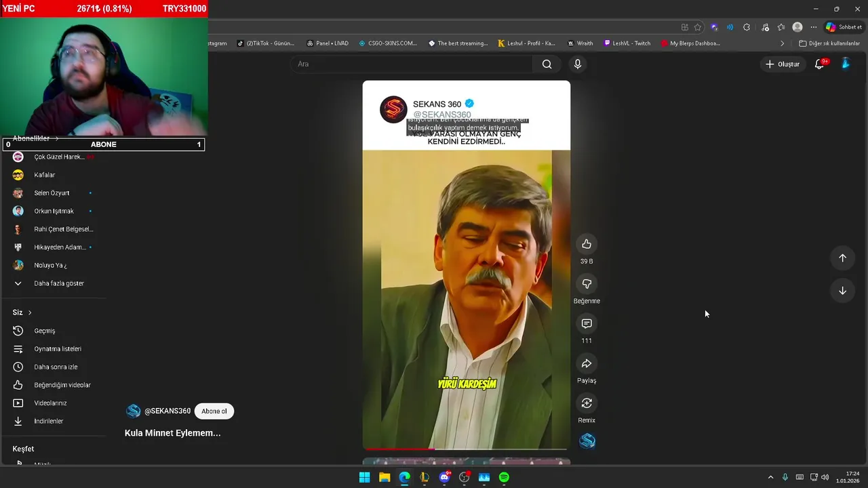Like the SEKANS 360 short
The image size is (868, 488).
[x=587, y=244]
